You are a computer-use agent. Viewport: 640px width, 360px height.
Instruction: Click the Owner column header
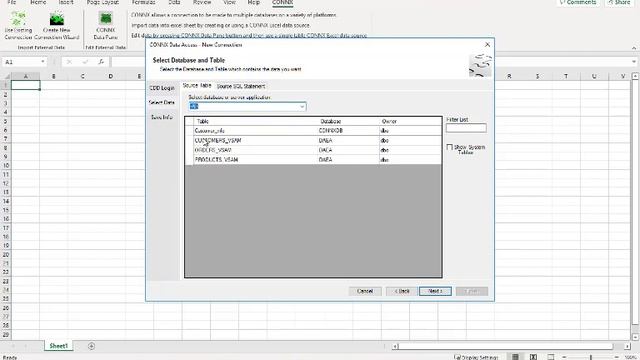coord(410,121)
